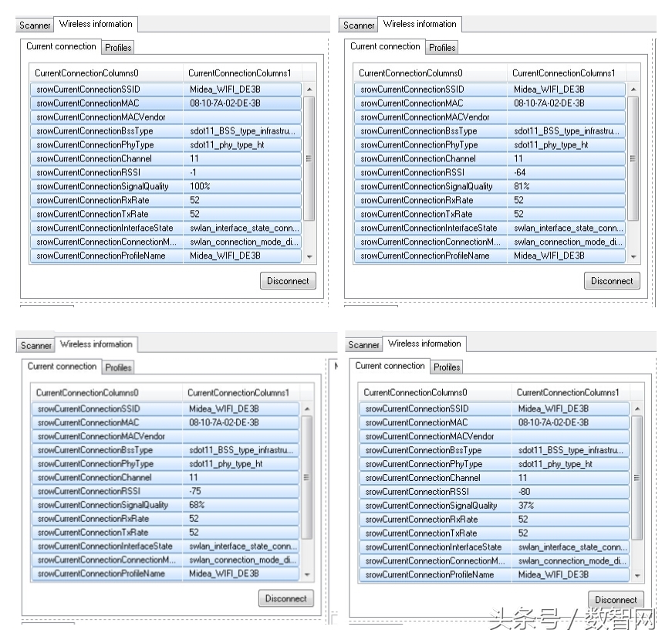This screenshot has height=640, width=672.
Task: Click the scrollbar thumb in the RSSI -80 list
Action: (x=637, y=478)
